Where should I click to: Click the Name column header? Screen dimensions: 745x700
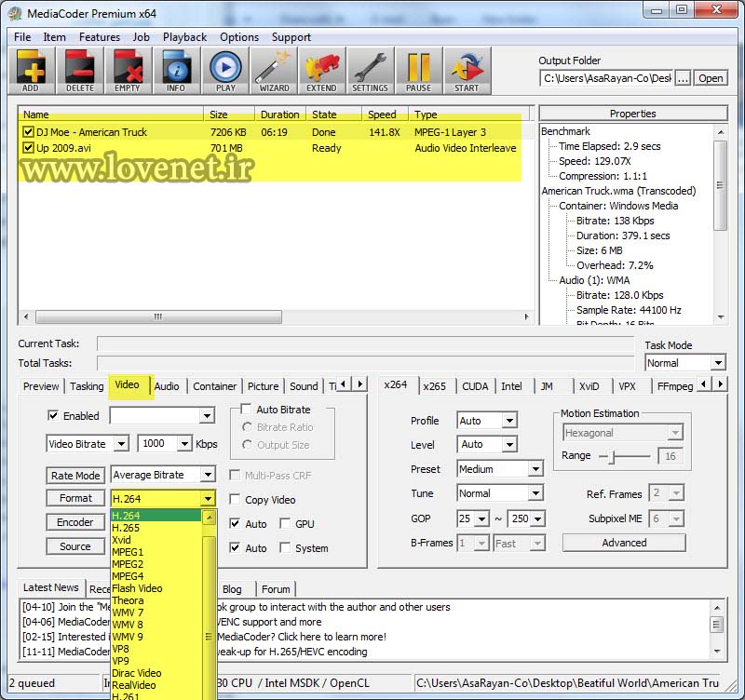coord(112,114)
